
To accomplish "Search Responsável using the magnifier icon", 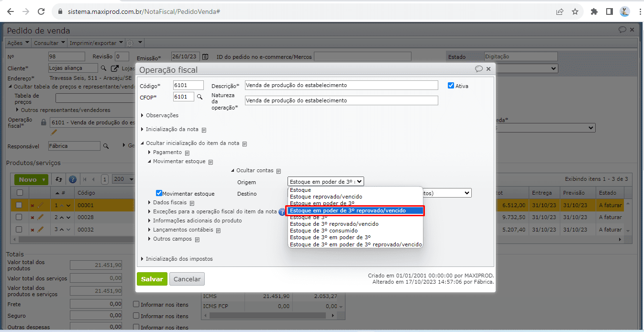I will [x=106, y=146].
